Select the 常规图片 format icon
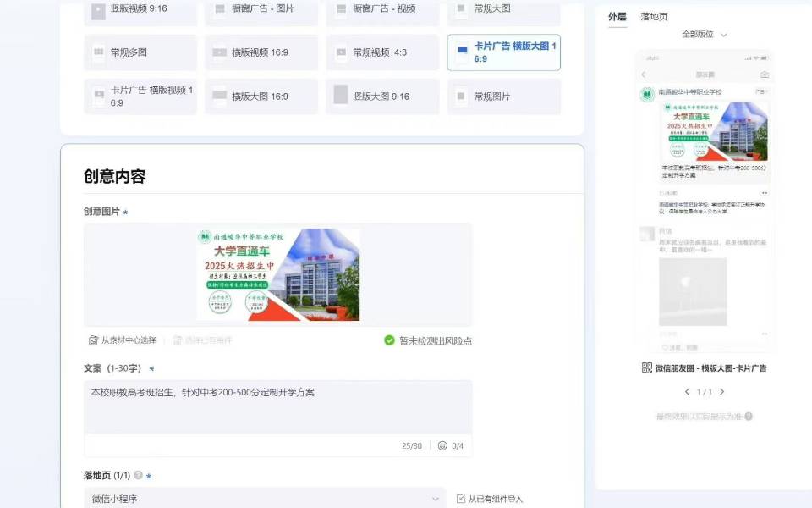Screen dimensions: 812x508 461,97
